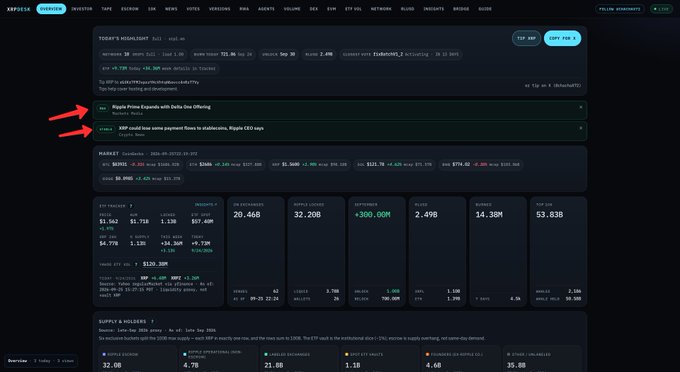Click the Overview views counter badge
Image resolution: width=680 pixels, height=372 pixels.
pyautogui.click(x=41, y=361)
